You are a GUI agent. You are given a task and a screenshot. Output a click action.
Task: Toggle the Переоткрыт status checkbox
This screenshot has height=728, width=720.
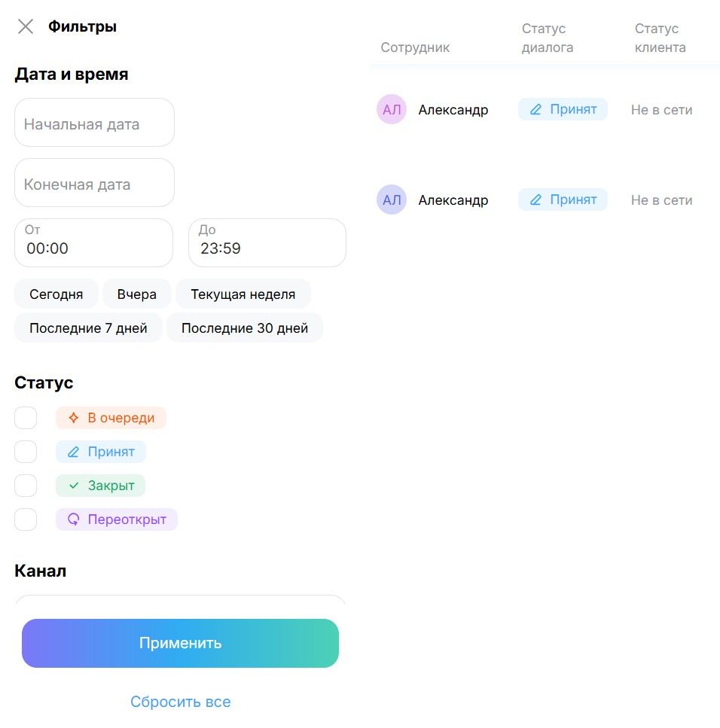click(x=26, y=519)
